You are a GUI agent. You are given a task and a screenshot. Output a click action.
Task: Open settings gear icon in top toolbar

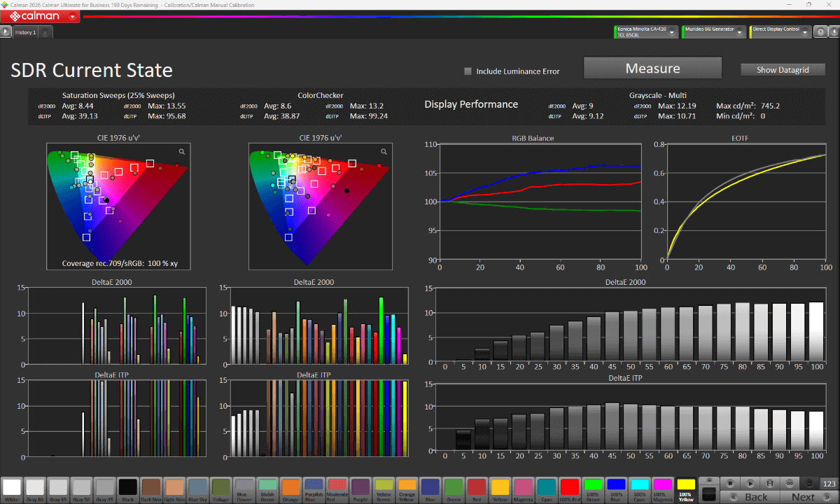tap(820, 32)
